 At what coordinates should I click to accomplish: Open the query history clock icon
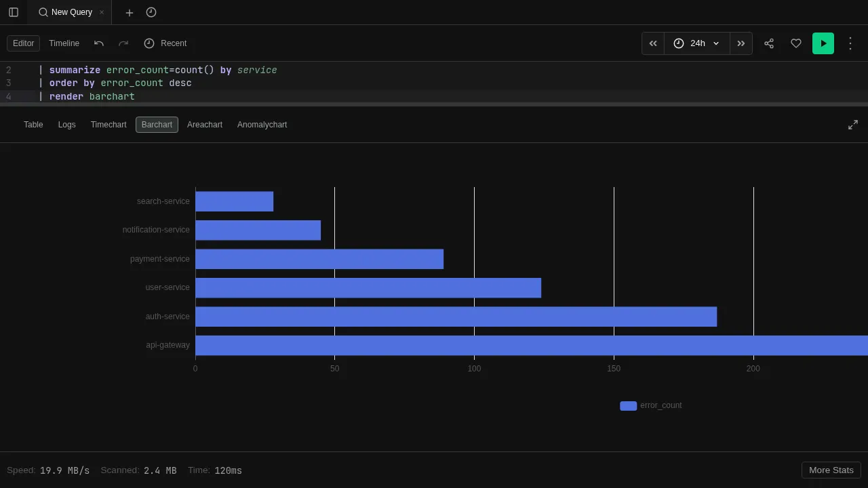pos(151,12)
